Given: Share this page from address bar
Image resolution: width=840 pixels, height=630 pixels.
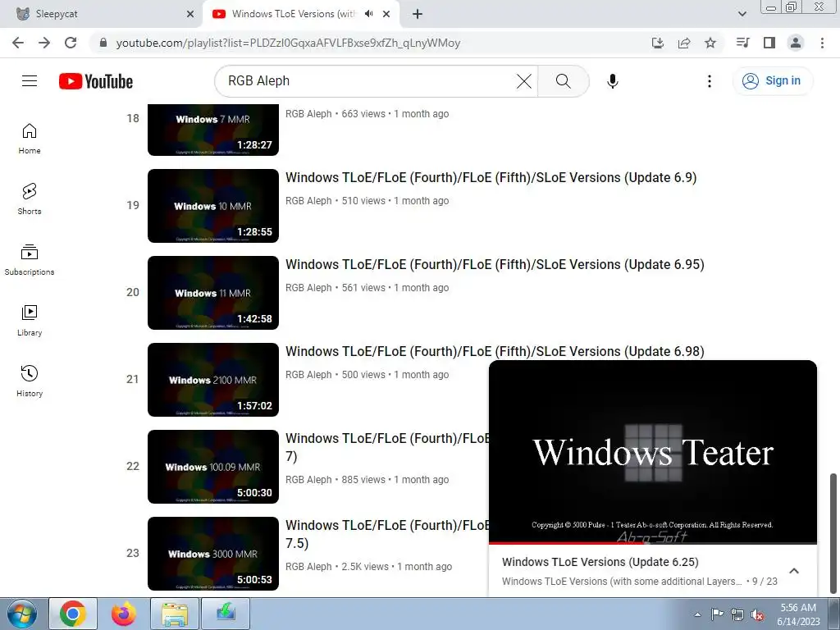Looking at the screenshot, I should (684, 43).
